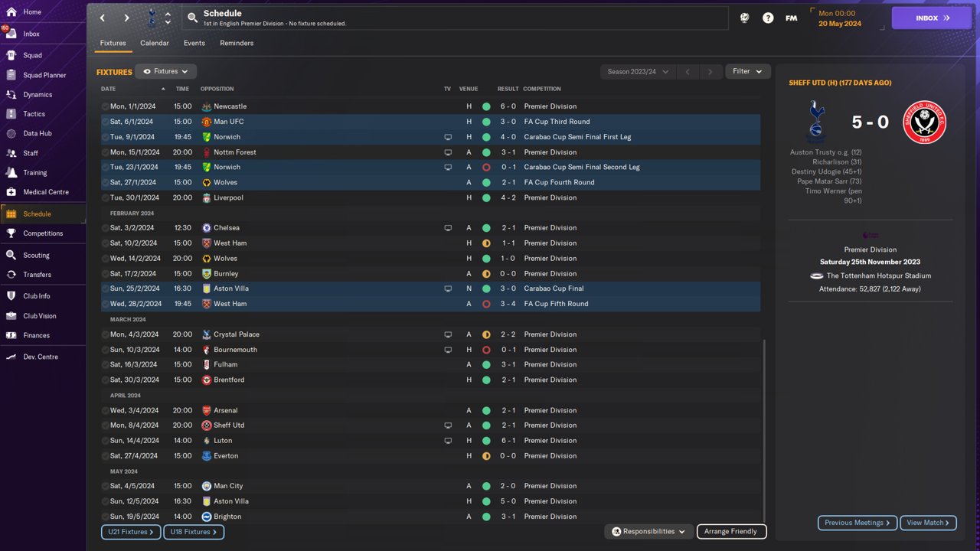This screenshot has width=980, height=551.
Task: Open the Medical Centre sidebar icon
Action: [11, 192]
